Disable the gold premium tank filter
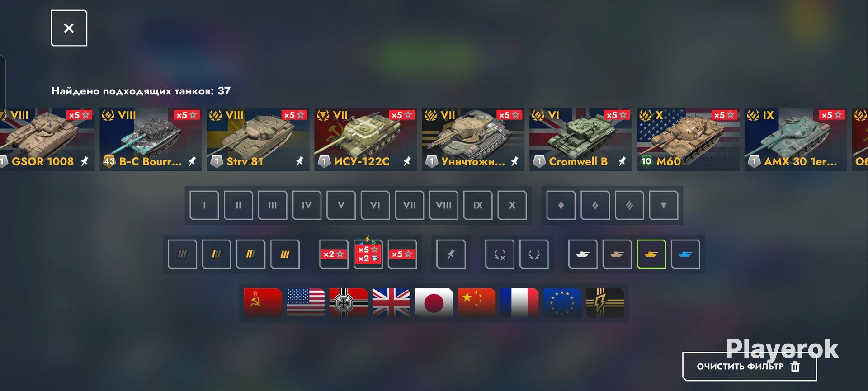868x391 pixels. tap(651, 254)
